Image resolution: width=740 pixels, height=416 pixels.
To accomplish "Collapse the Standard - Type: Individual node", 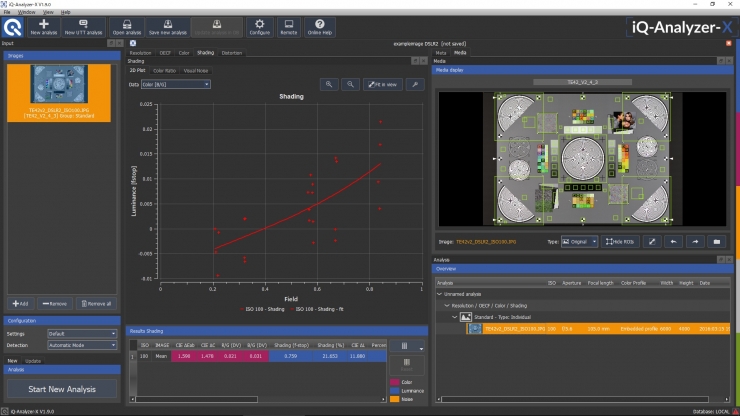I will click(454, 317).
